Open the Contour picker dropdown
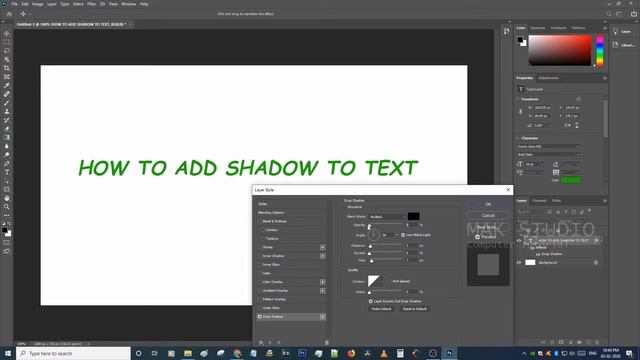The height and width of the screenshot is (360, 640). point(381,281)
